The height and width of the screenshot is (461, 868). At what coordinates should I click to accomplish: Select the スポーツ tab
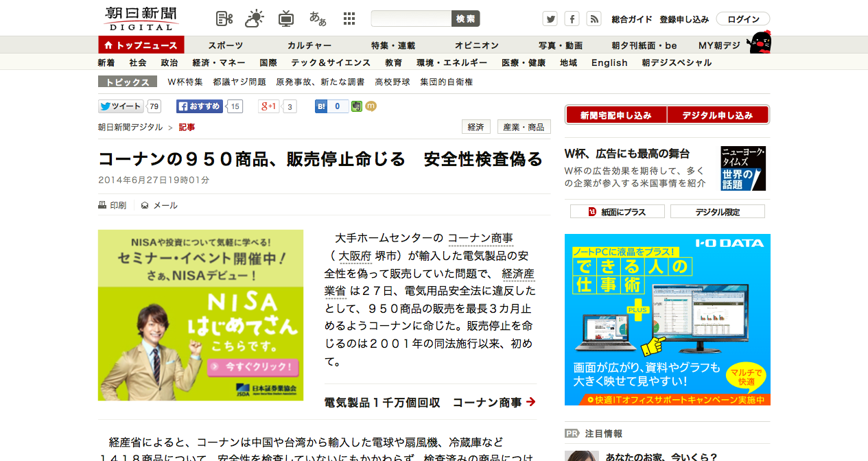226,45
